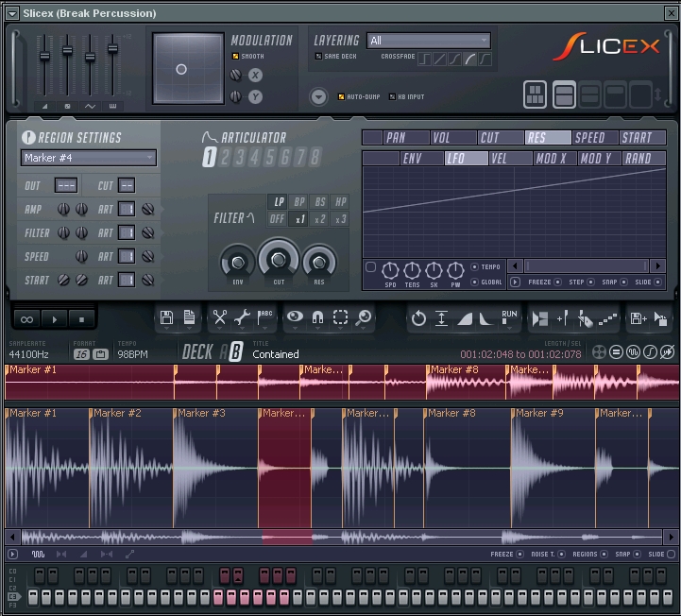Image resolution: width=681 pixels, height=616 pixels.
Task: Click the eye view options icon
Action: click(295, 317)
